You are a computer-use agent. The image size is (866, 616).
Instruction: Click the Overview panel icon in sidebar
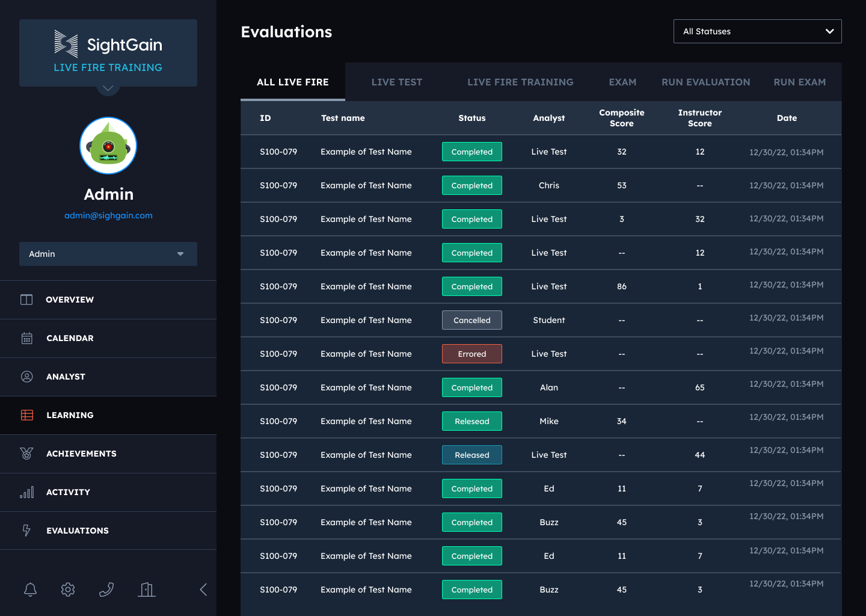pos(26,300)
